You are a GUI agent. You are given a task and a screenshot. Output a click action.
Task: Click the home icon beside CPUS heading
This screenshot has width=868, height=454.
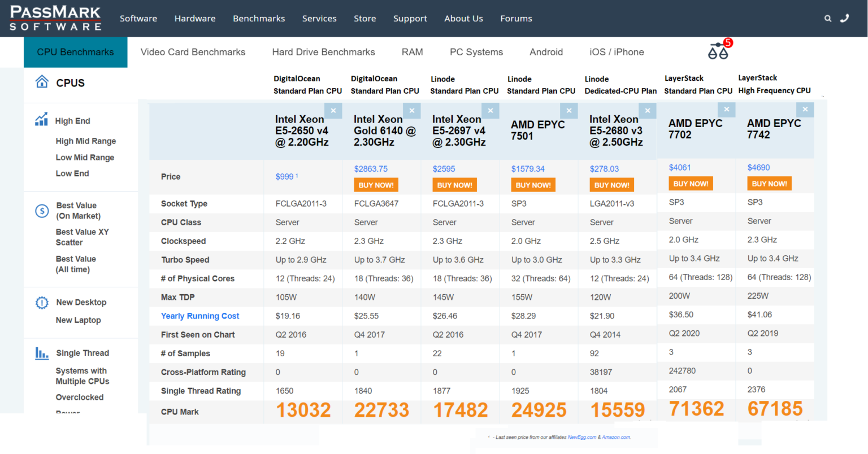[42, 81]
